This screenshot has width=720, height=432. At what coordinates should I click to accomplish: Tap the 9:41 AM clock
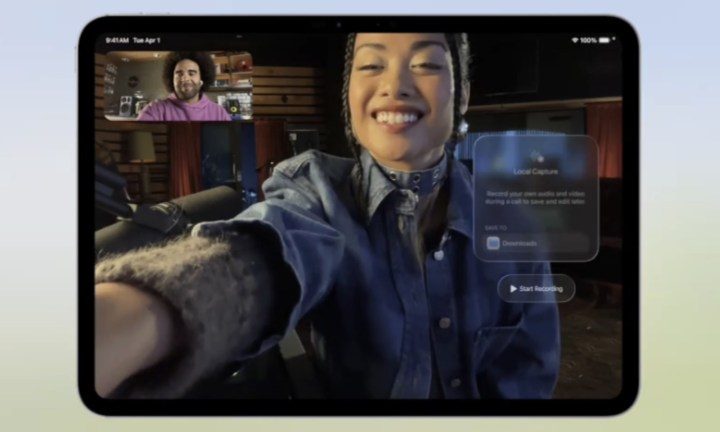pyautogui.click(x=116, y=41)
